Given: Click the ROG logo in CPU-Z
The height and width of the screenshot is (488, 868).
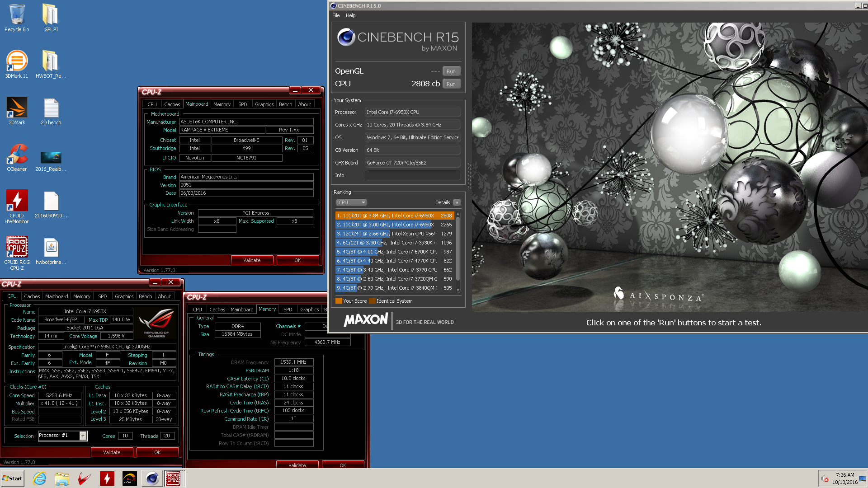Looking at the screenshot, I should point(156,323).
